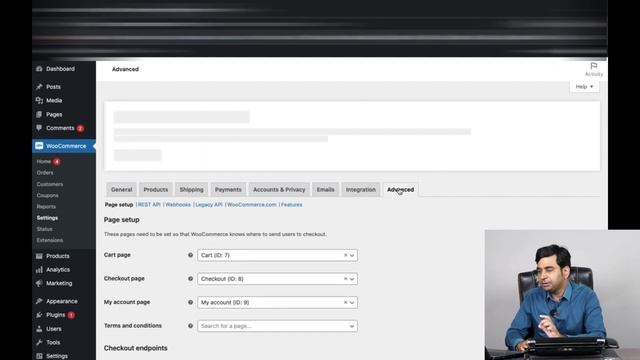The image size is (640, 360).
Task: Click help tooltip icon for Cart page
Action: point(190,255)
